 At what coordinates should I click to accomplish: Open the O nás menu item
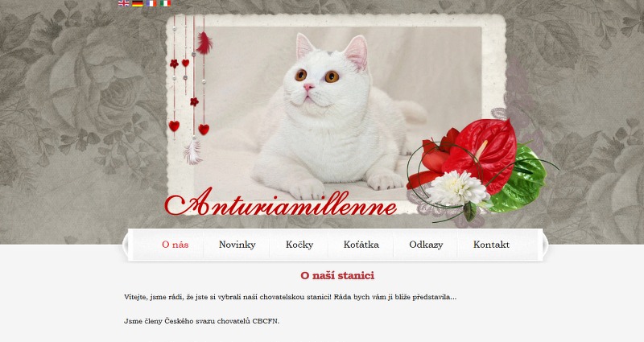pos(175,245)
